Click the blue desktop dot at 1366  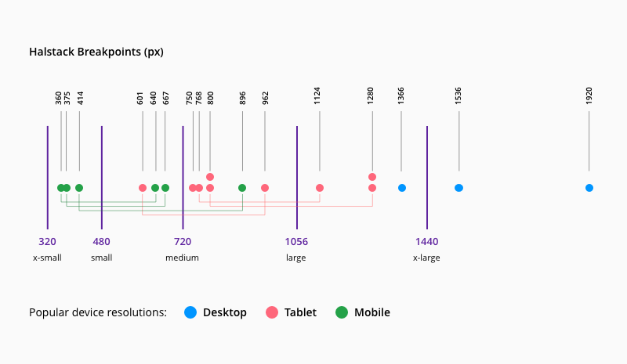tap(402, 188)
